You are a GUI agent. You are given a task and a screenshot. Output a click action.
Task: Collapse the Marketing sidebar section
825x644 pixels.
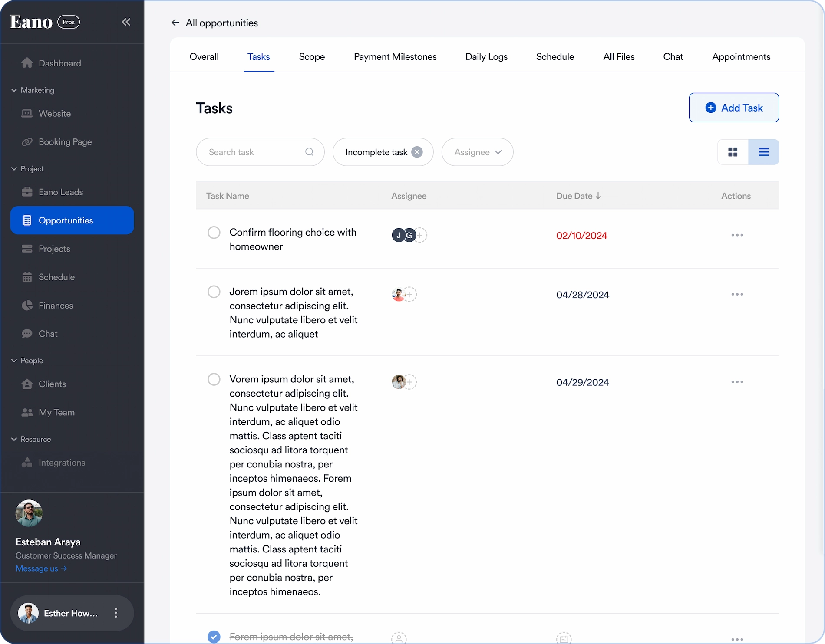point(14,90)
